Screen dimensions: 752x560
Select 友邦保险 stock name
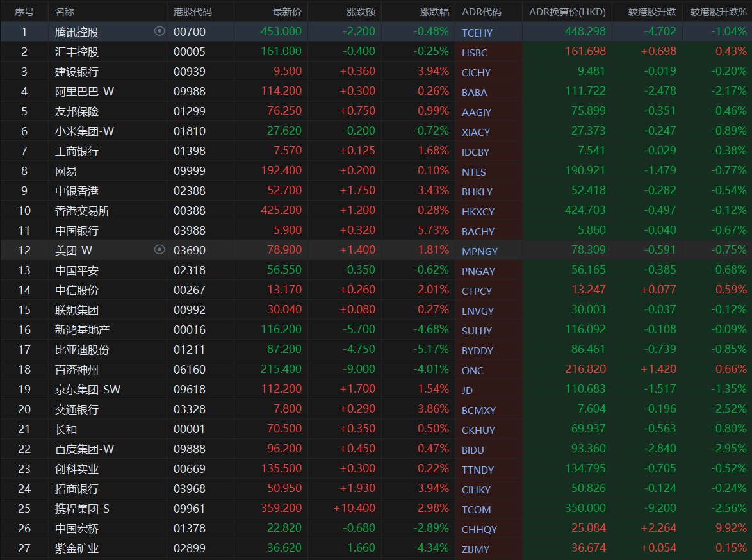coord(77,111)
